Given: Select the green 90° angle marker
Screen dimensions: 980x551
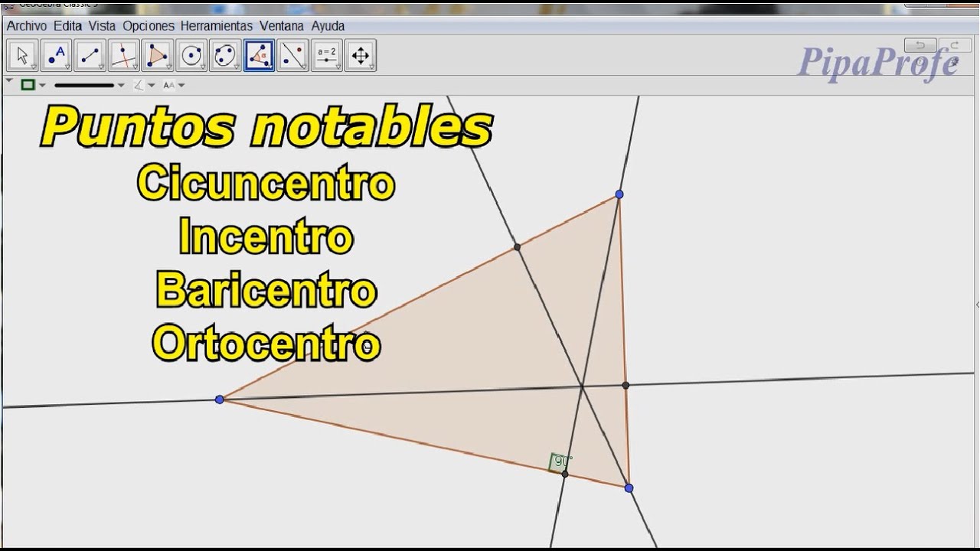Looking at the screenshot, I should (559, 461).
